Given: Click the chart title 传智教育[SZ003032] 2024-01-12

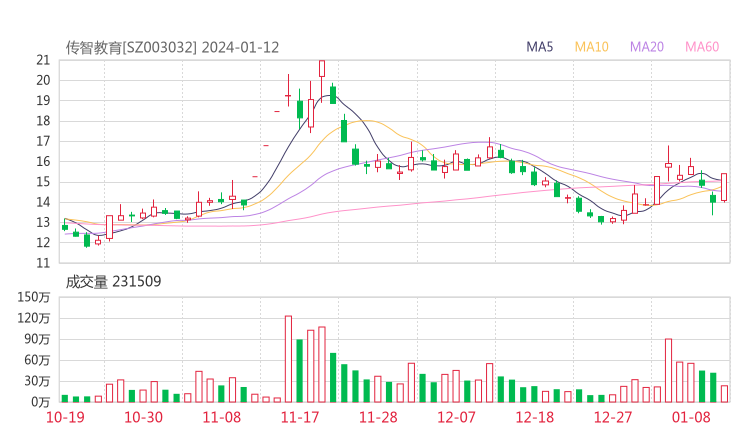Looking at the screenshot, I should [172, 47].
